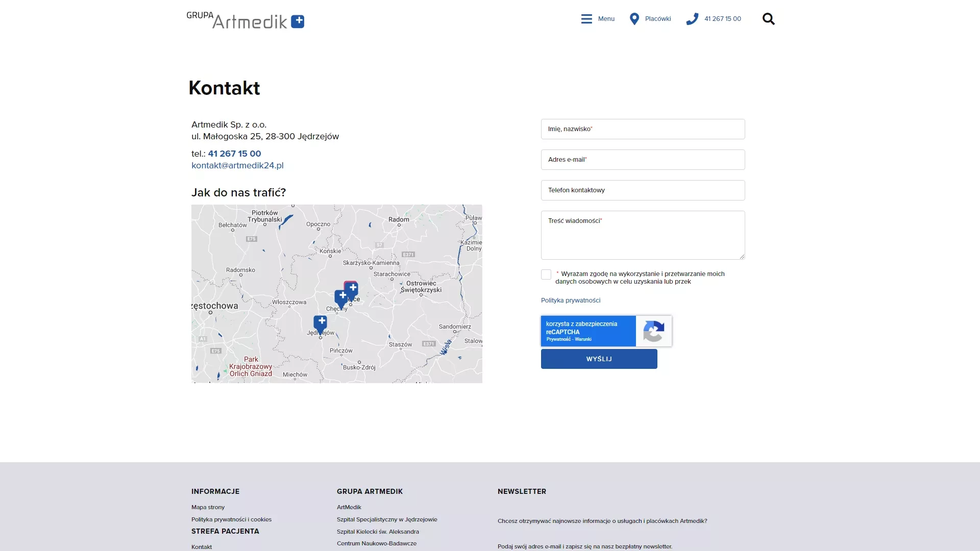
Task: Tick the data processing consent checkbox
Action: (x=546, y=274)
